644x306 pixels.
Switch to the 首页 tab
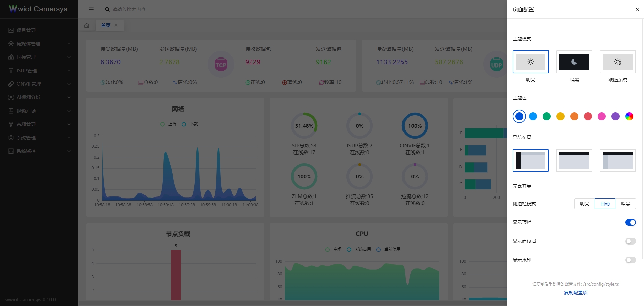pyautogui.click(x=106, y=25)
